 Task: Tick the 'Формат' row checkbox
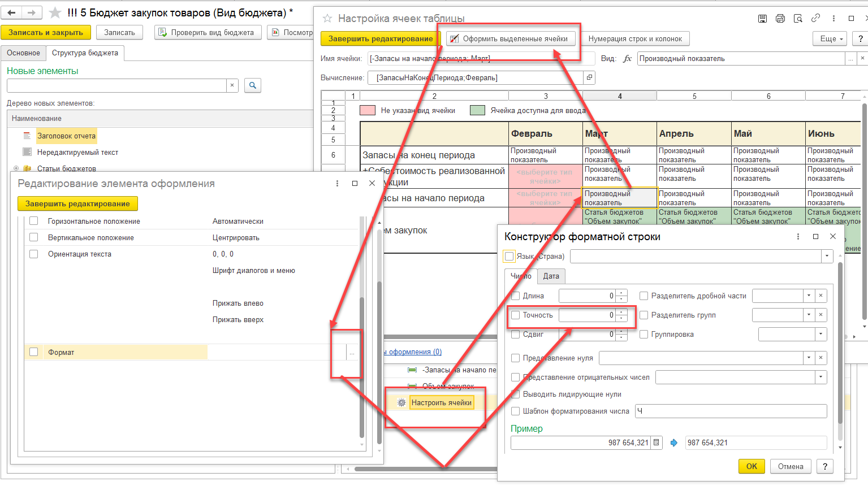(x=34, y=352)
